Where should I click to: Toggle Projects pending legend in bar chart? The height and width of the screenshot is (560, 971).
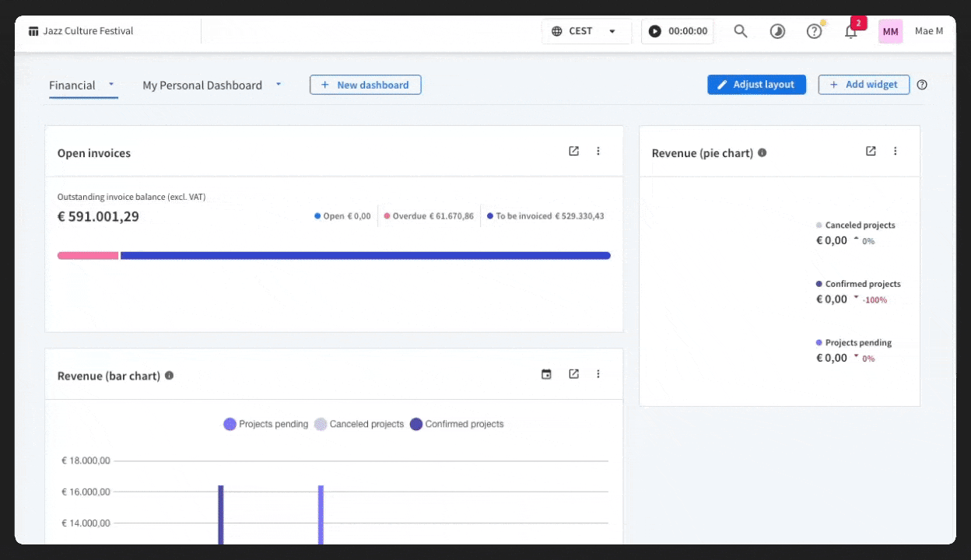(266, 424)
